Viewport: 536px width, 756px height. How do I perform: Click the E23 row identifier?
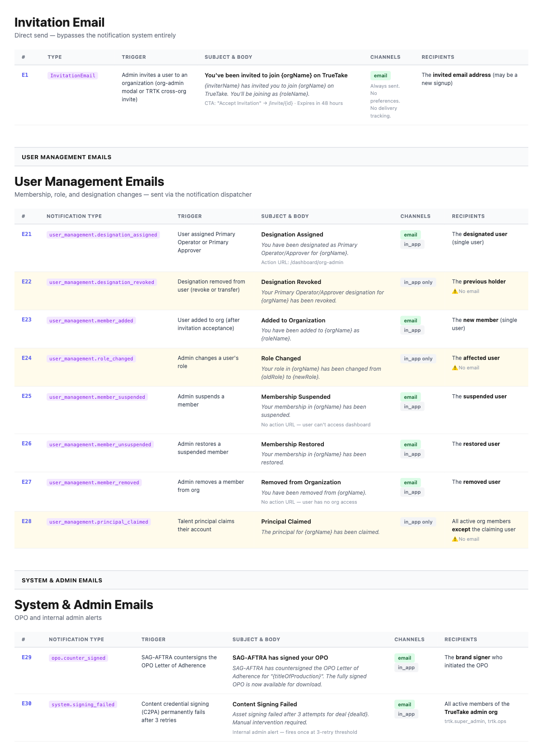[27, 320]
